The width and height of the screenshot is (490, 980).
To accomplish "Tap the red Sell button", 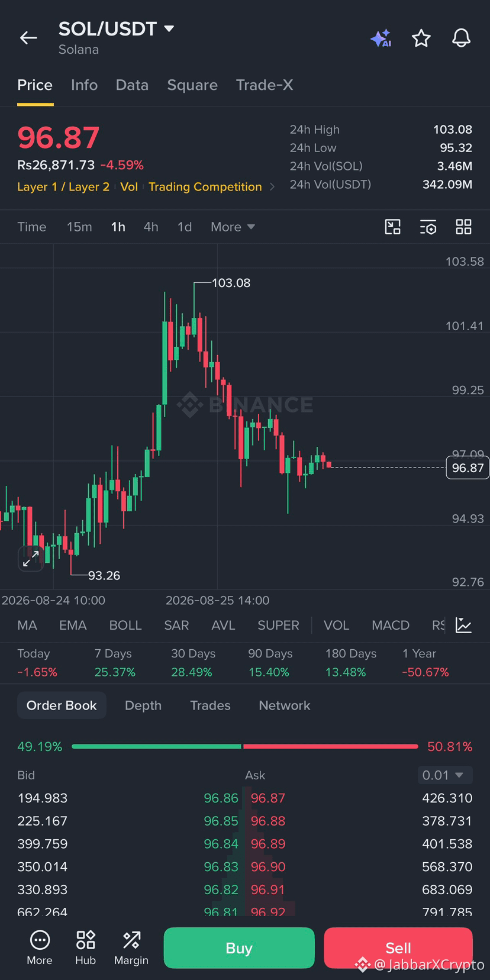I will point(398,948).
